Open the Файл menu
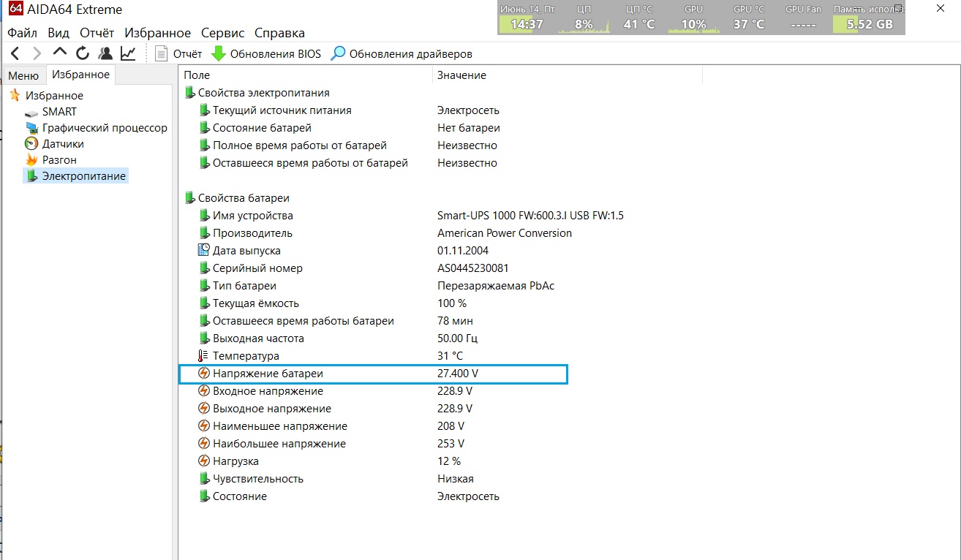Image resolution: width=961 pixels, height=560 pixels. [x=22, y=33]
